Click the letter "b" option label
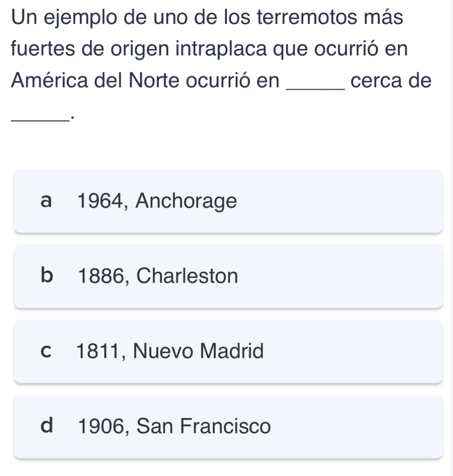The width and height of the screenshot is (453, 476). [x=46, y=276]
